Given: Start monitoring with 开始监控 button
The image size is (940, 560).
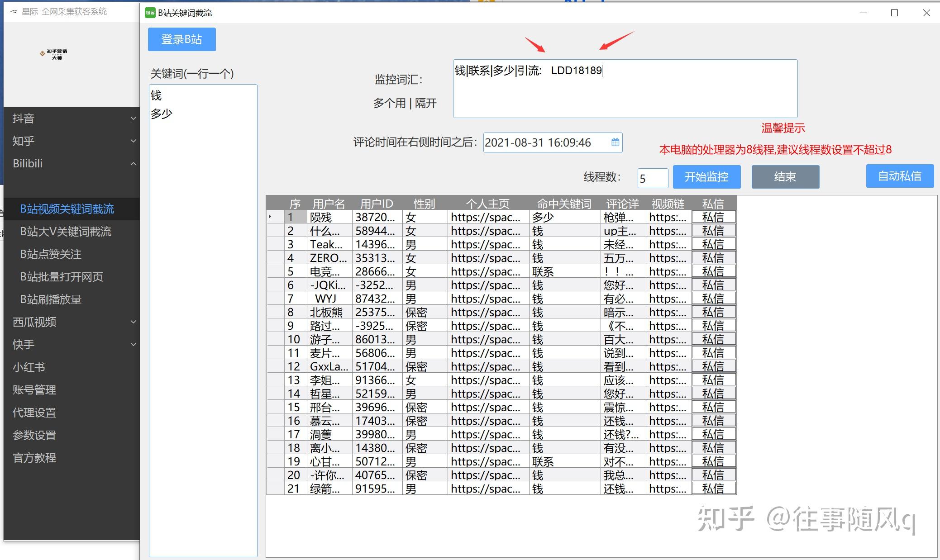Looking at the screenshot, I should [706, 177].
